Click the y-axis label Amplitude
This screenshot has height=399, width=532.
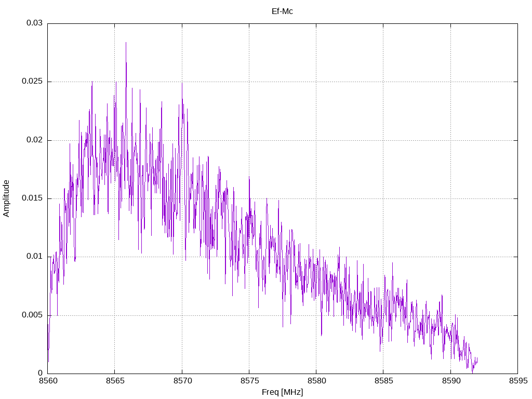(x=6, y=198)
